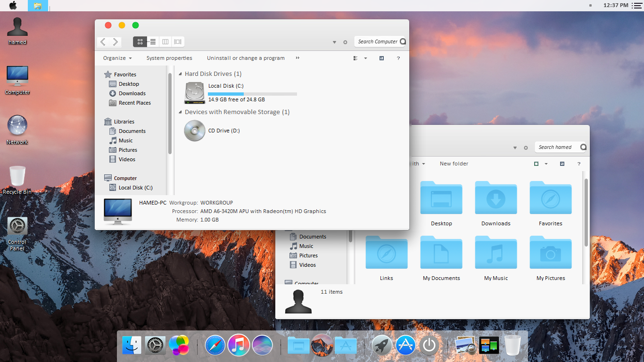Switch Computer window to column view
The width and height of the screenshot is (644, 362).
(165, 42)
